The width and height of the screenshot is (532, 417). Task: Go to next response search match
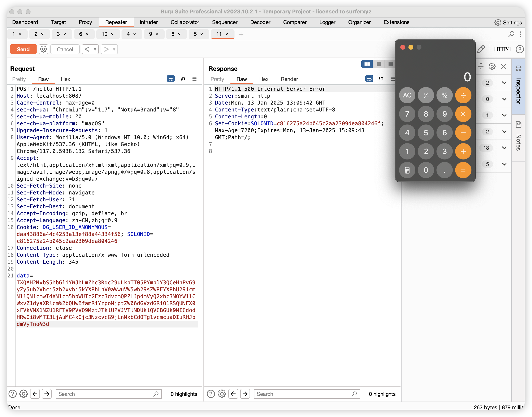pos(245,394)
